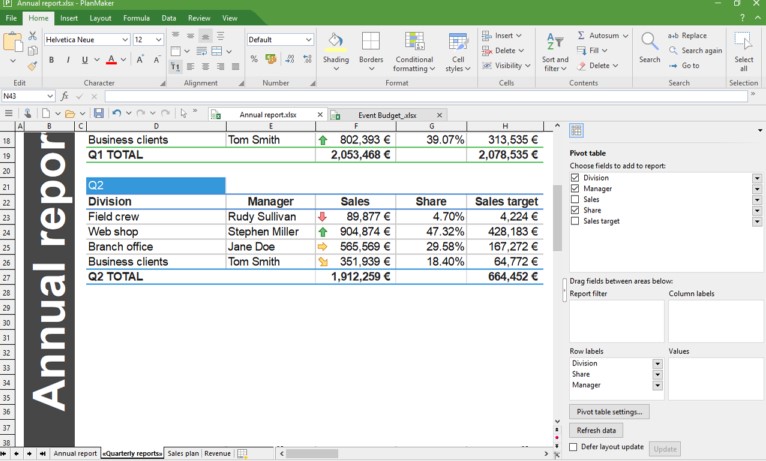Click the Paste clipboard icon
The height and width of the screenshot is (461, 766).
13,42
